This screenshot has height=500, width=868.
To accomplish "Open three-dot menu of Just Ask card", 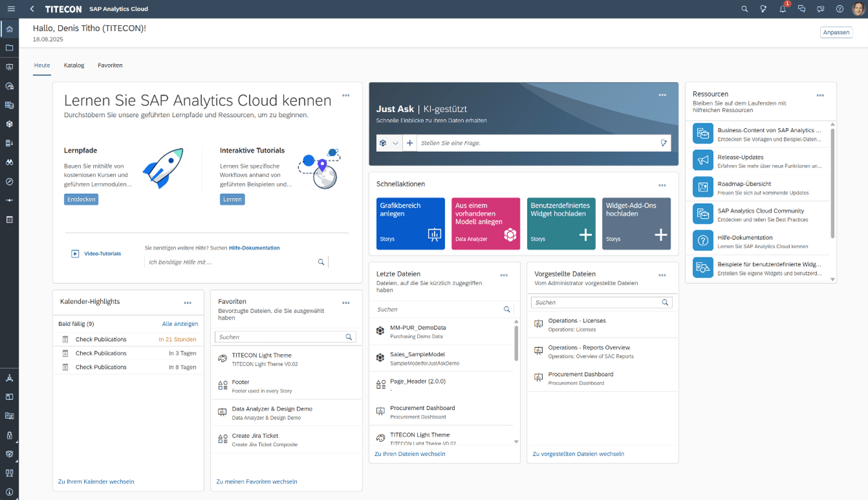I will [x=662, y=95].
